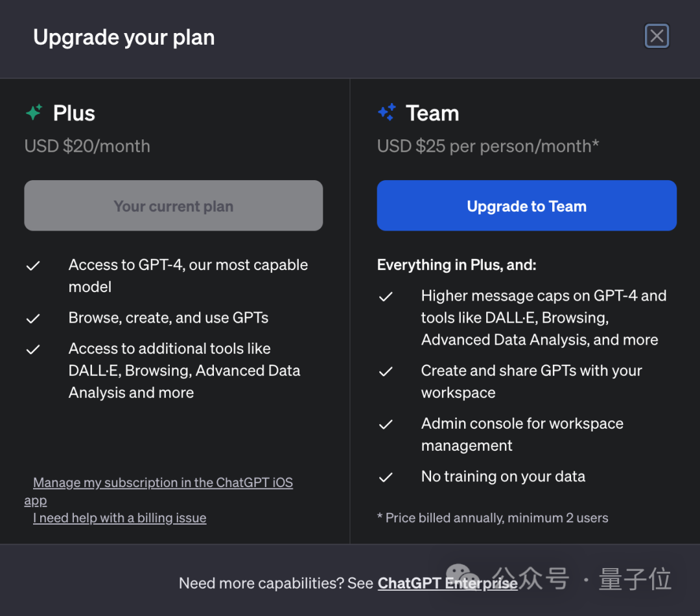Click checkmark next to Browse, create, and use GPTs

coord(33,318)
